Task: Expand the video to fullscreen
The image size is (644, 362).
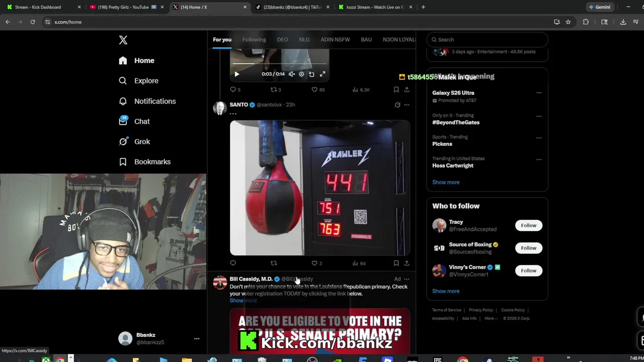Action: tap(323, 74)
